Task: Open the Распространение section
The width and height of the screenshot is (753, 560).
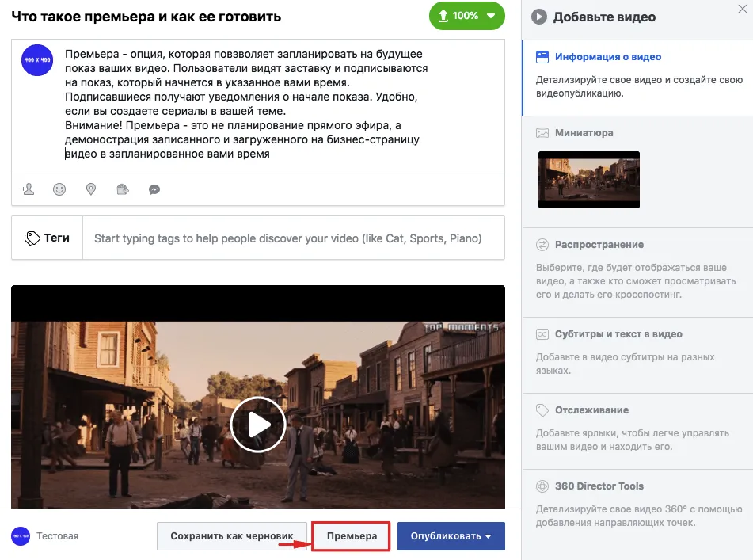Action: pyautogui.click(x=637, y=272)
